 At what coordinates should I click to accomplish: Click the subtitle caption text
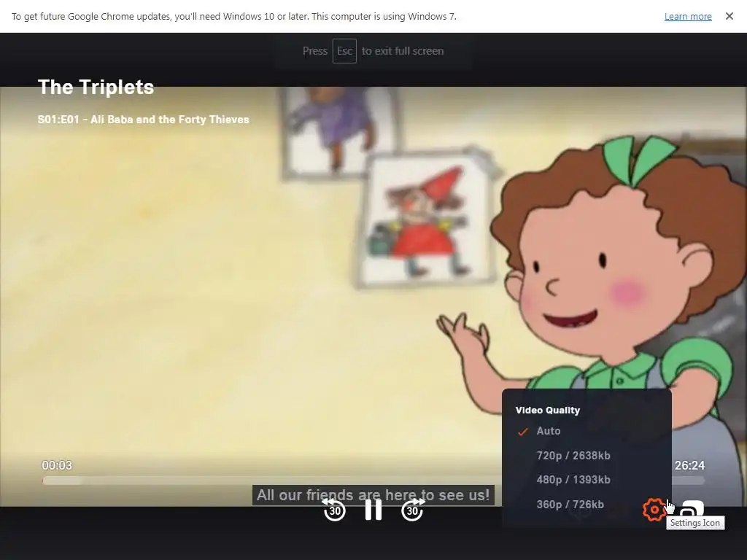[373, 495]
